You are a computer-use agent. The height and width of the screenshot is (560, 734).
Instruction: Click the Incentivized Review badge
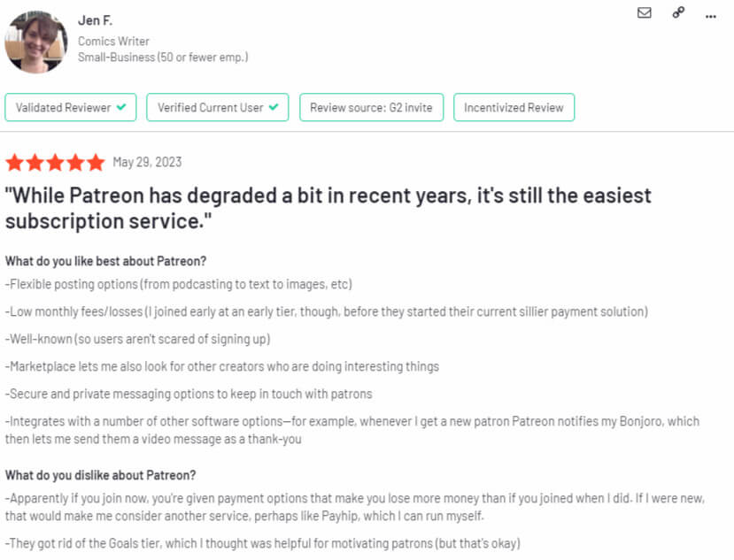click(x=514, y=107)
